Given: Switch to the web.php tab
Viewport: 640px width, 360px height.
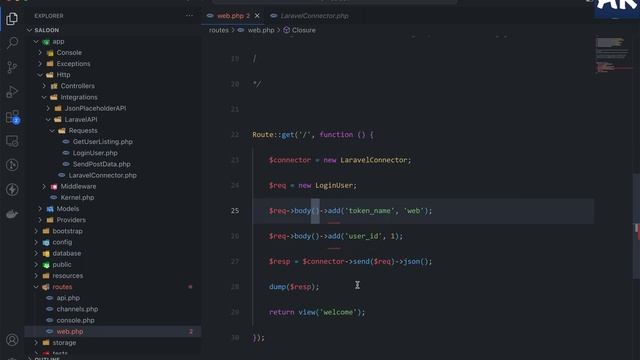Looking at the screenshot, I should point(233,16).
